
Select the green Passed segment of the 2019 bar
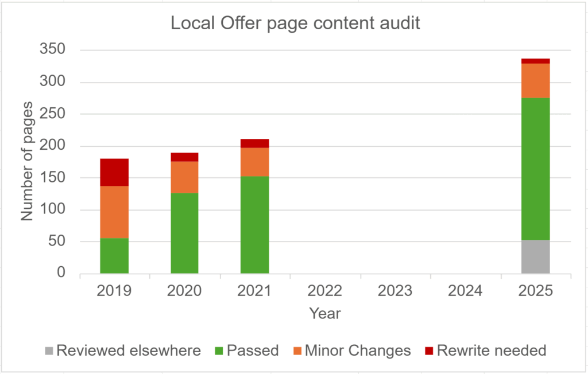pyautogui.click(x=114, y=255)
